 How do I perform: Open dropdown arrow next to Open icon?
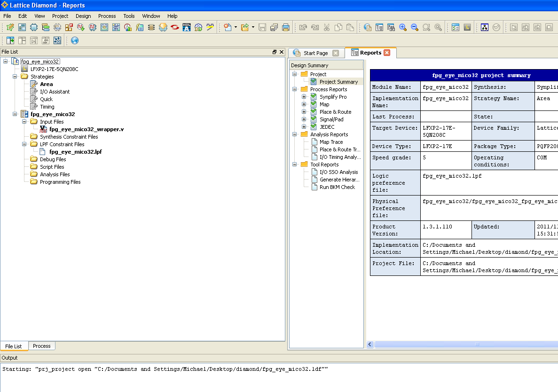click(253, 27)
